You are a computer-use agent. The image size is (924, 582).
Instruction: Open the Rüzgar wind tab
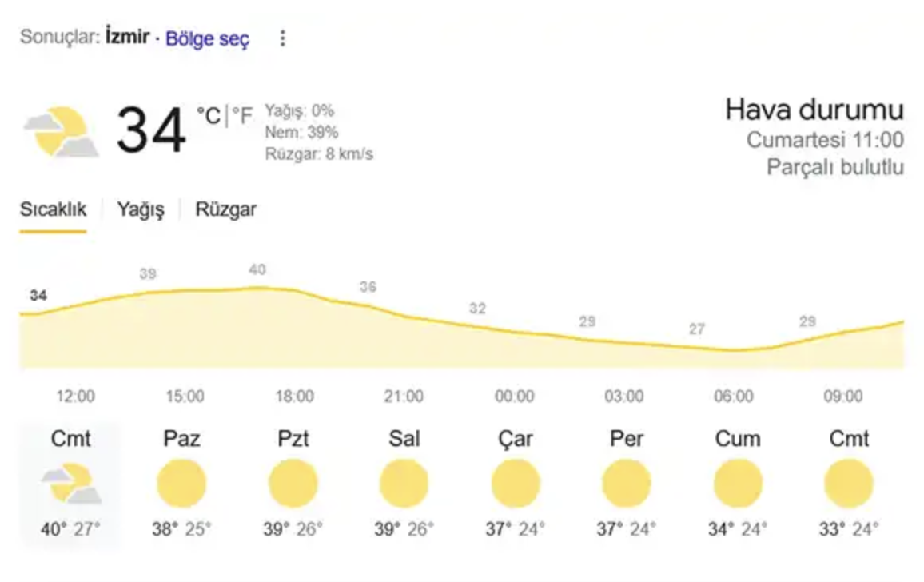[226, 209]
